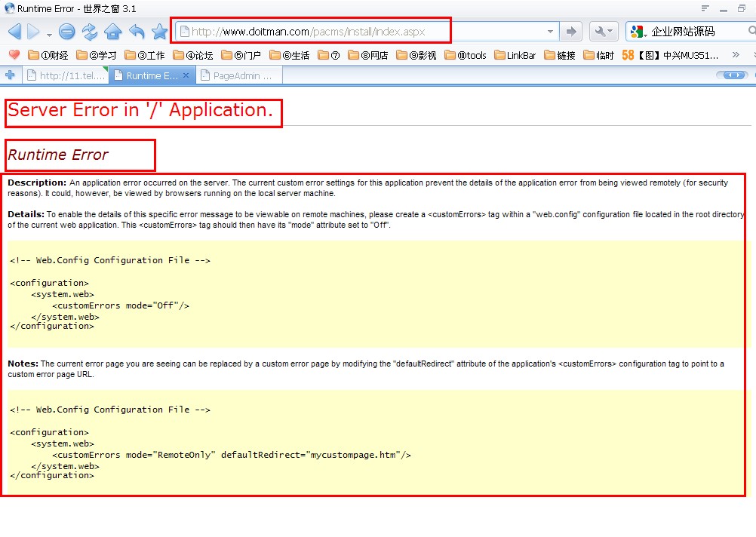The height and width of the screenshot is (537, 756).
Task: Open the wrench tools menu
Action: [x=604, y=32]
